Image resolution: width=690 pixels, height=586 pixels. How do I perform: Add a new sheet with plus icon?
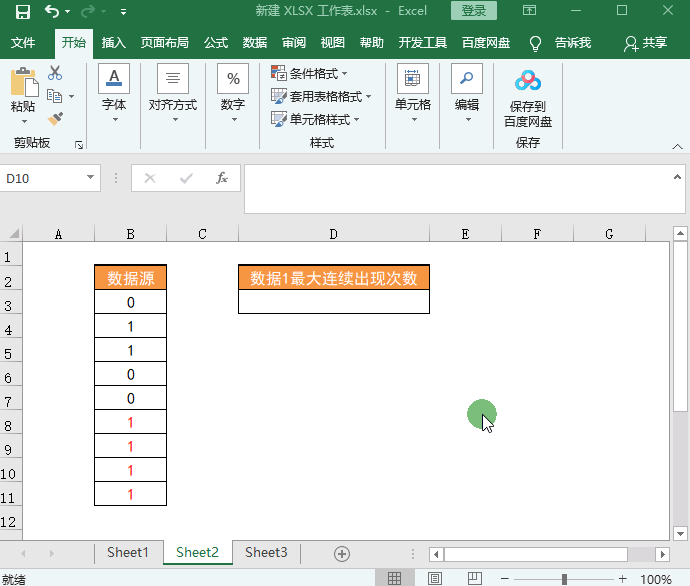click(x=342, y=553)
